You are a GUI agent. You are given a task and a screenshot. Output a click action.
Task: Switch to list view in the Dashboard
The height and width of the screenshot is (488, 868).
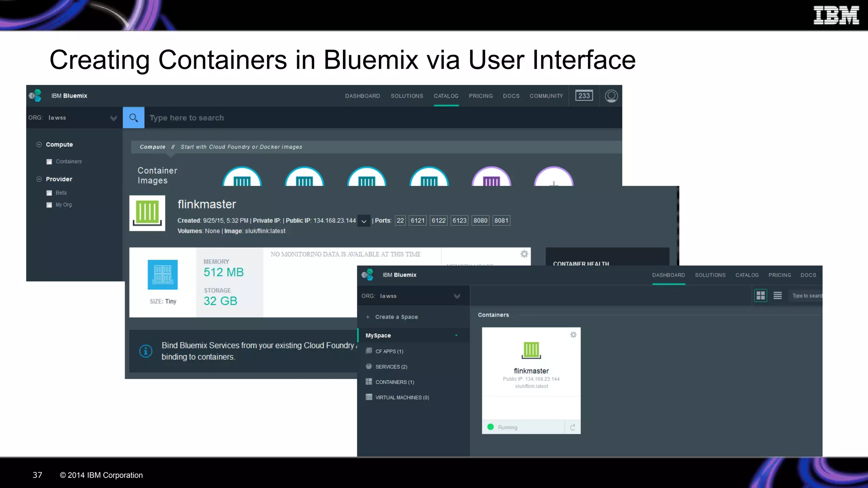(778, 295)
